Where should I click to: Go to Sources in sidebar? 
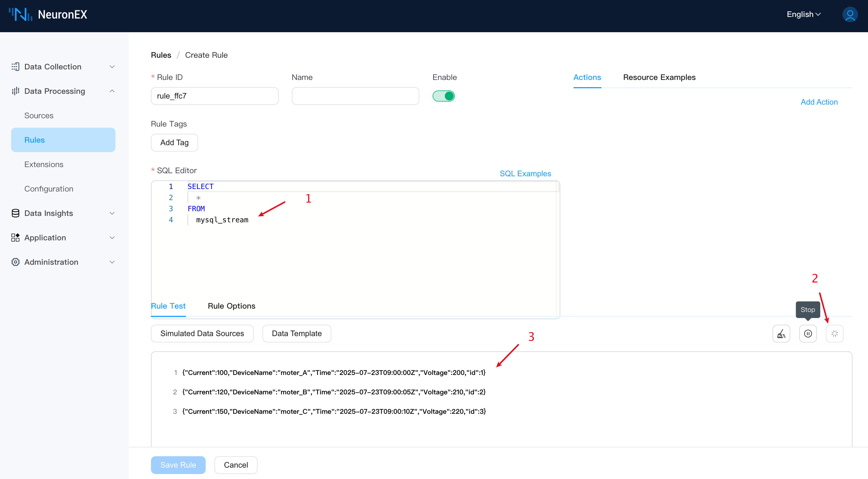(39, 116)
